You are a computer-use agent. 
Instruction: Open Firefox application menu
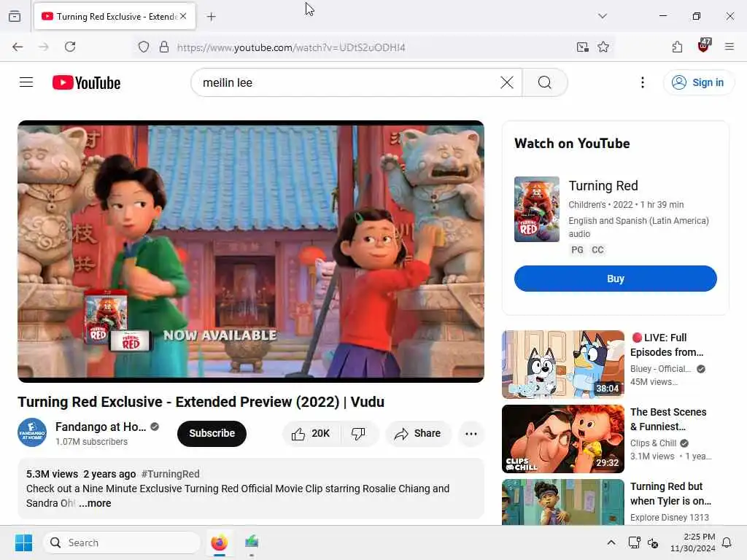729,47
